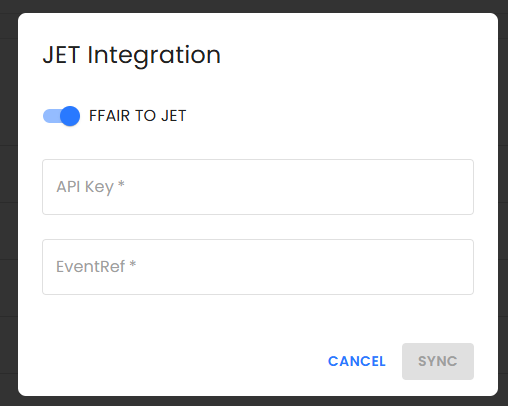
Task: Start syncing with the SYNC button
Action: click(x=438, y=361)
